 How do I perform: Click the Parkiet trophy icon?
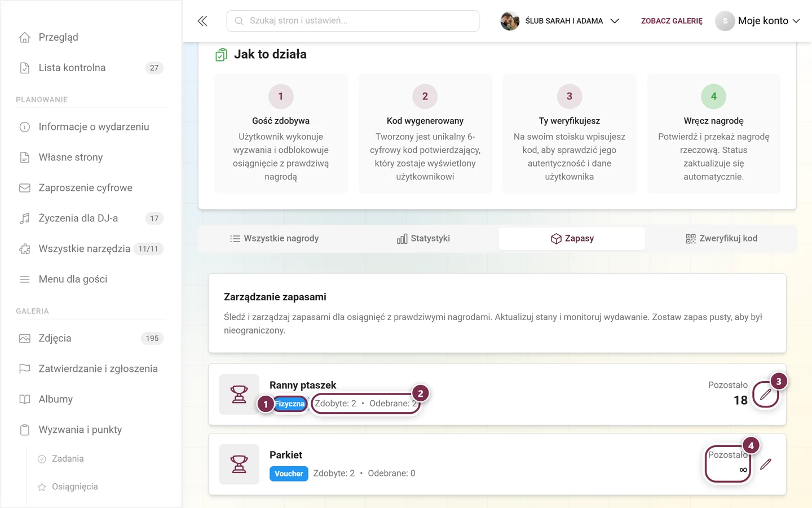(x=239, y=465)
